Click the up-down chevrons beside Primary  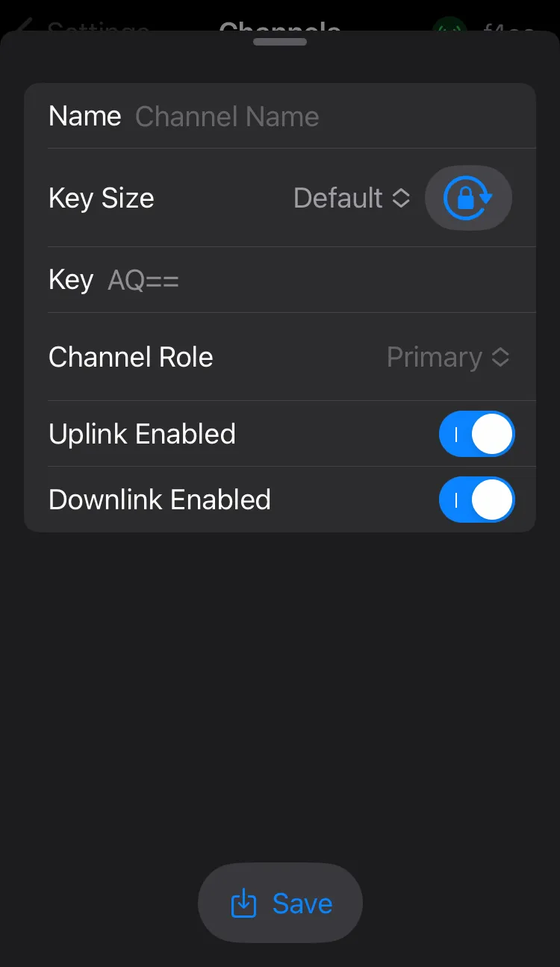point(500,358)
